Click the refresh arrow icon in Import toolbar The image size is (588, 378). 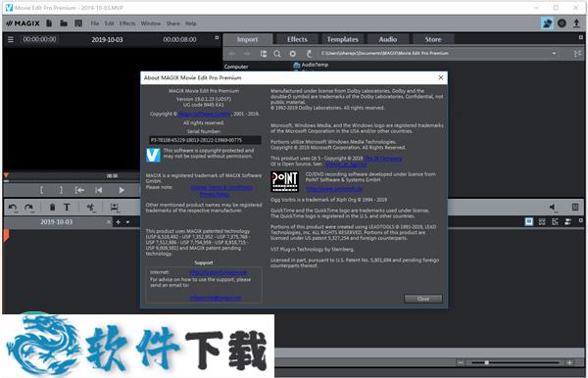click(x=310, y=54)
